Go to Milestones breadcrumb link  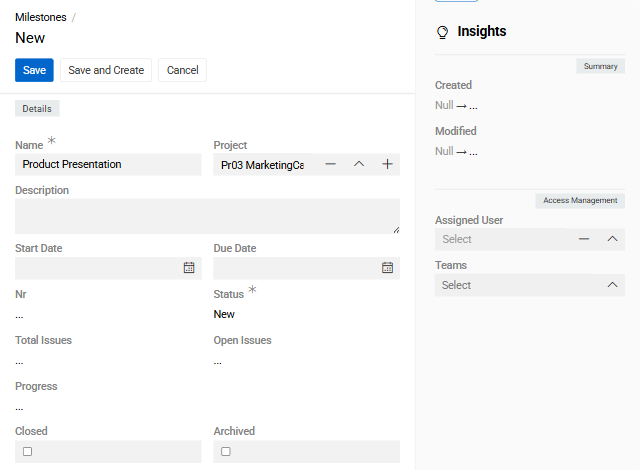coord(40,17)
